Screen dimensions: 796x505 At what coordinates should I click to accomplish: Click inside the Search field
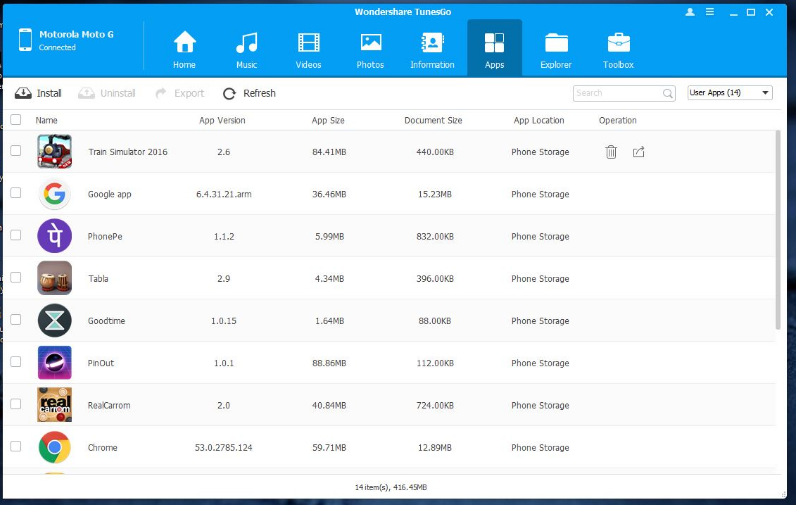(617, 93)
